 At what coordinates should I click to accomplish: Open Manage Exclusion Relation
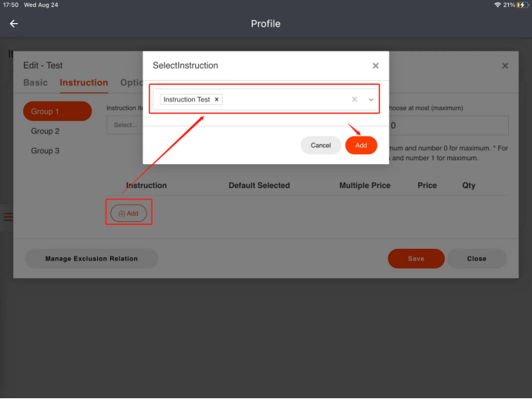pos(92,259)
